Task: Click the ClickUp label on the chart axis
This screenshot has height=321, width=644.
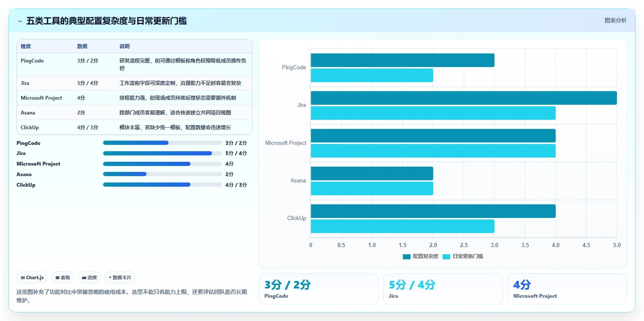Action: tap(296, 218)
